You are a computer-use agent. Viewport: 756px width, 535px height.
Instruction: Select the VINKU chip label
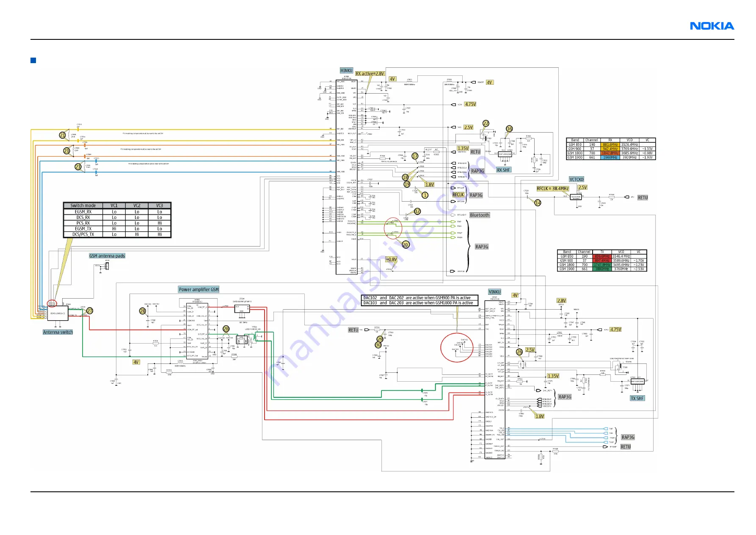494,292
